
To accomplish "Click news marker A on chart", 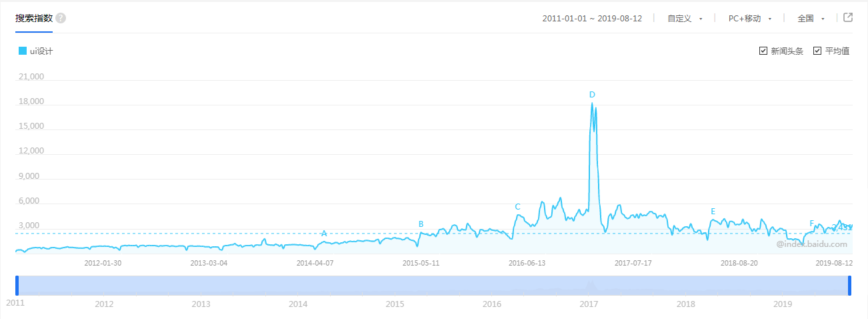I will pos(324,234).
